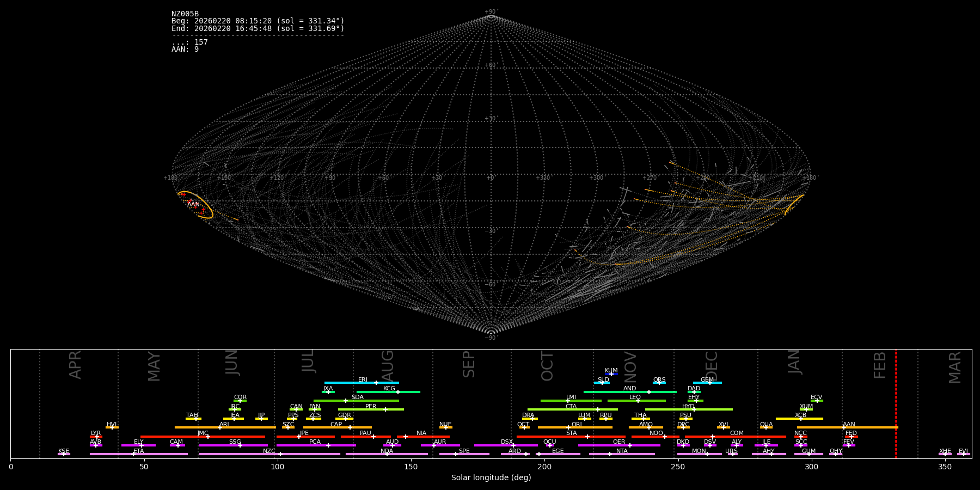The height and width of the screenshot is (490, 980).
Task: Click the yellow XCB shower bar
Action: pos(799,419)
